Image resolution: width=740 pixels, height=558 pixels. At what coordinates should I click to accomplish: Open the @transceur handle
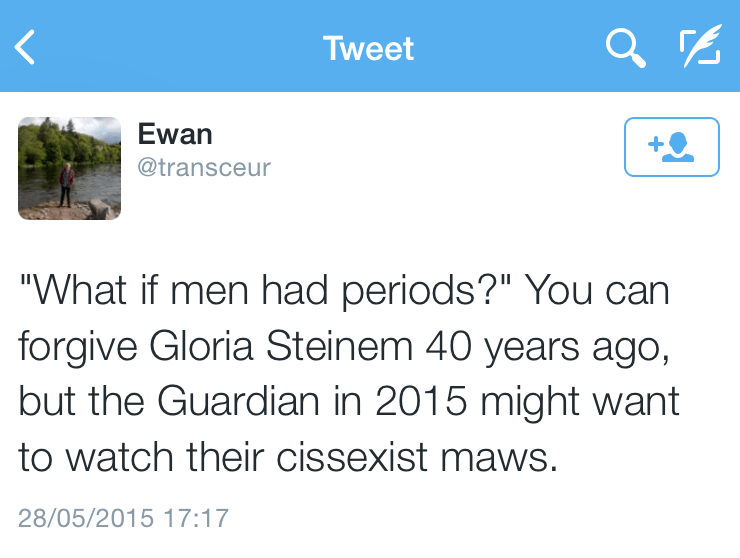coord(204,167)
